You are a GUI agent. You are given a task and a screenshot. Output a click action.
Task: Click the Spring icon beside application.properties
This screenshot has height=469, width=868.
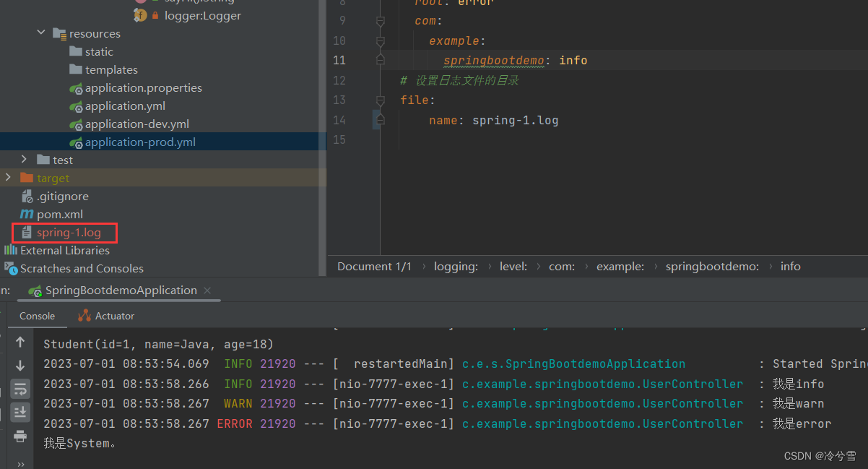[x=76, y=88]
